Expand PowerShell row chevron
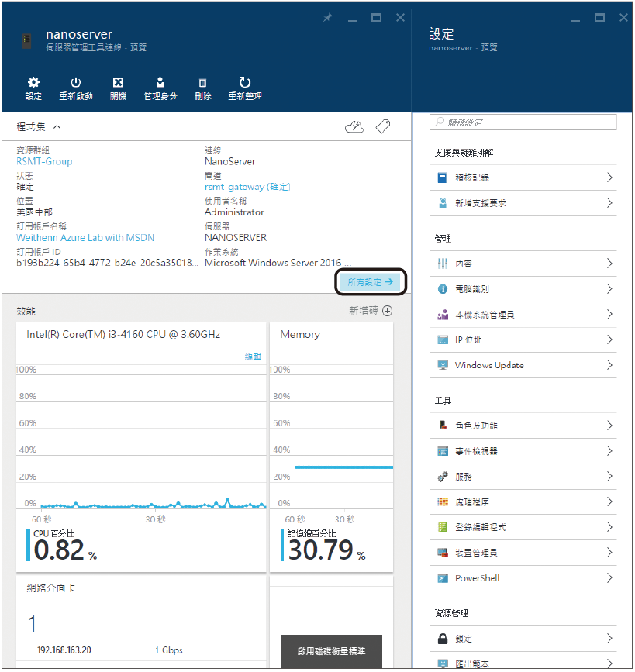Viewport: 635px width, 672px height. 609,578
